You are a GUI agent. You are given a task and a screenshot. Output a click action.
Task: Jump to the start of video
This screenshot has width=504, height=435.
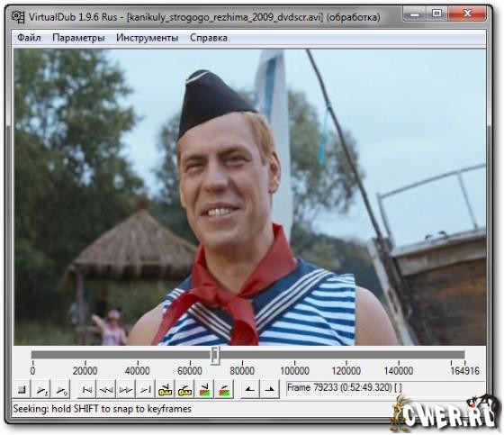86,390
